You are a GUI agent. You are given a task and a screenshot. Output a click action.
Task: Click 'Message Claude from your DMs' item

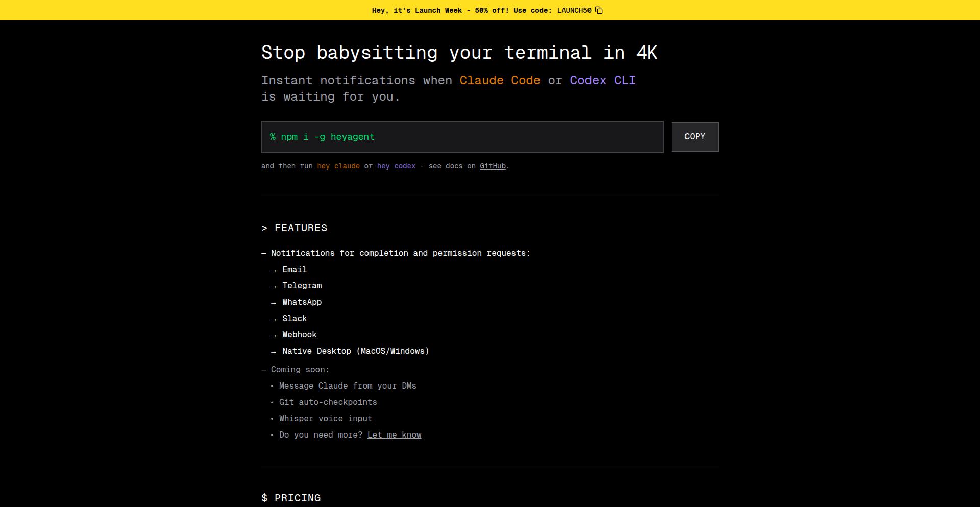pyautogui.click(x=348, y=386)
